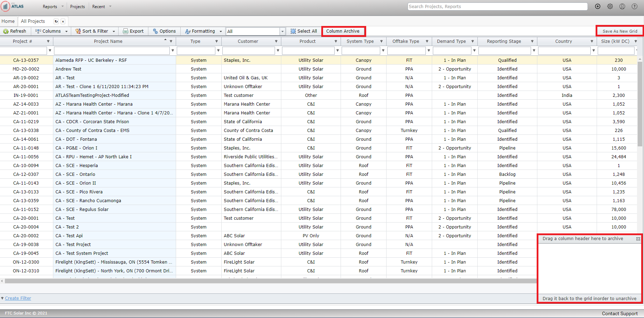Open the Recent menu

click(x=99, y=7)
